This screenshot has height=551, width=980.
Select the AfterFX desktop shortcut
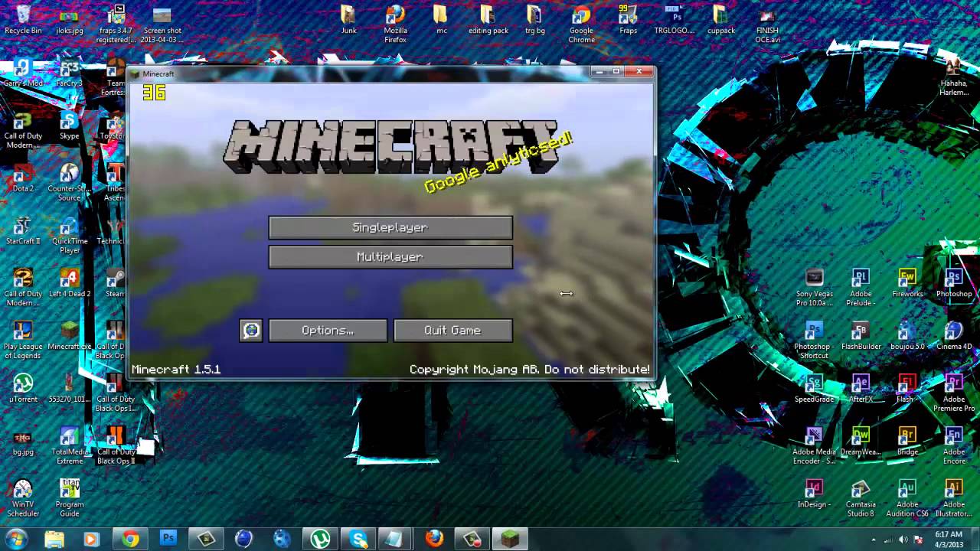click(x=861, y=389)
